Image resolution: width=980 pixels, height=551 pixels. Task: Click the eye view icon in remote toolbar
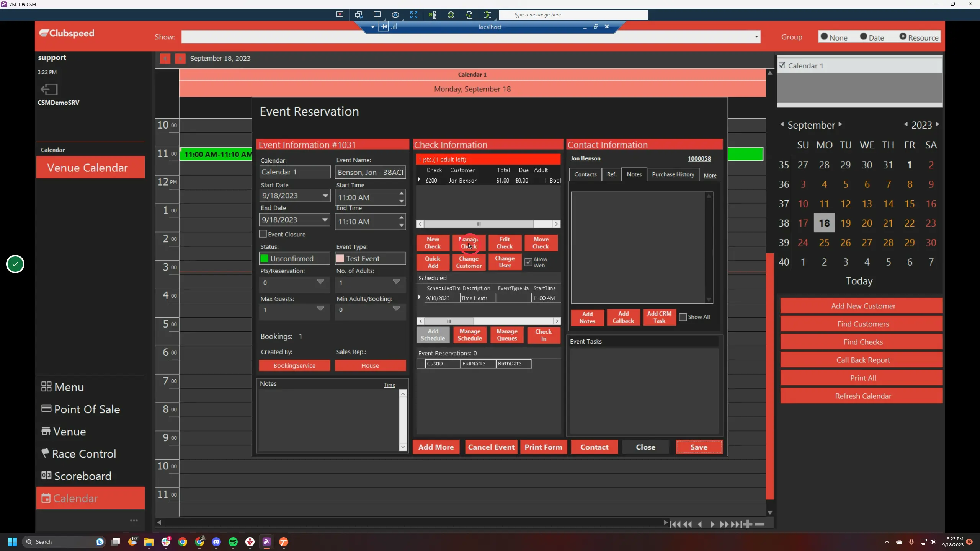395,15
